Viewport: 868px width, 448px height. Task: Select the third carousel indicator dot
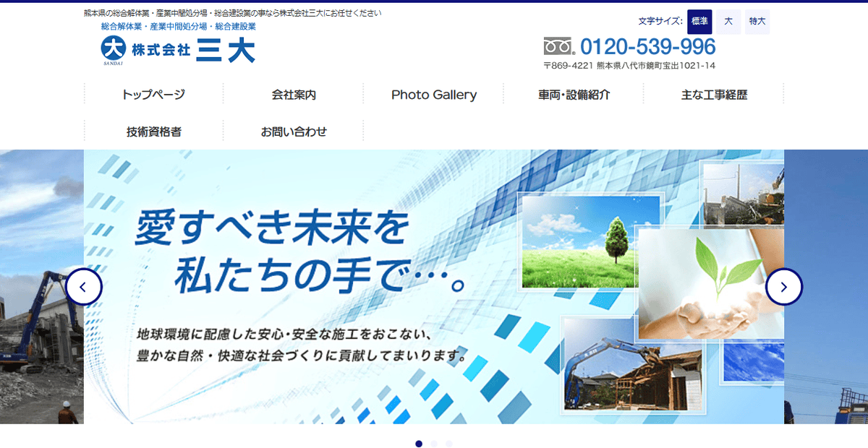pos(448,444)
